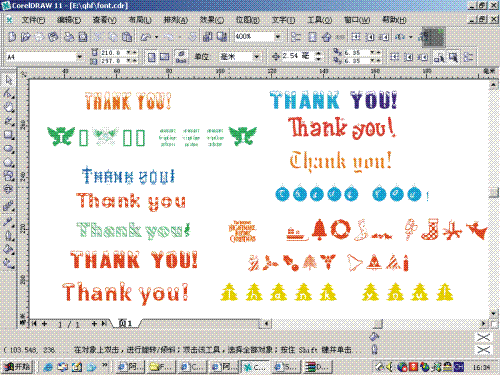Click the Print icon in toolbar
Image resolution: width=500 pixels, height=375 pixels.
[69, 36]
